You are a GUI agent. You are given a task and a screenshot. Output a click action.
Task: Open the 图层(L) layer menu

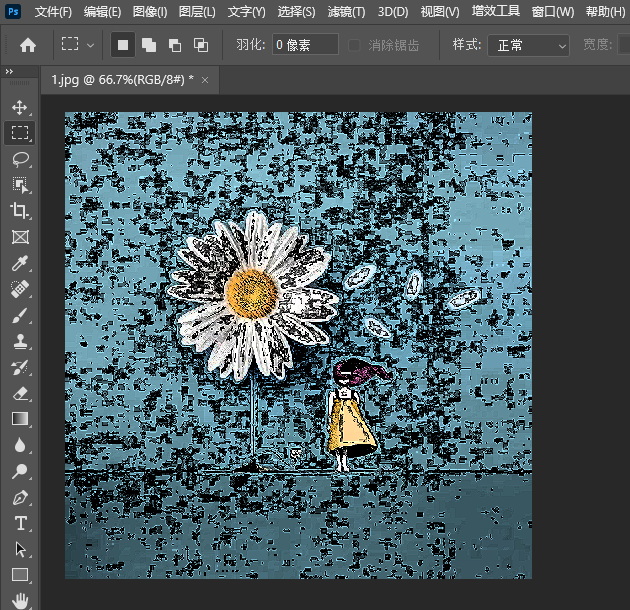pos(196,12)
